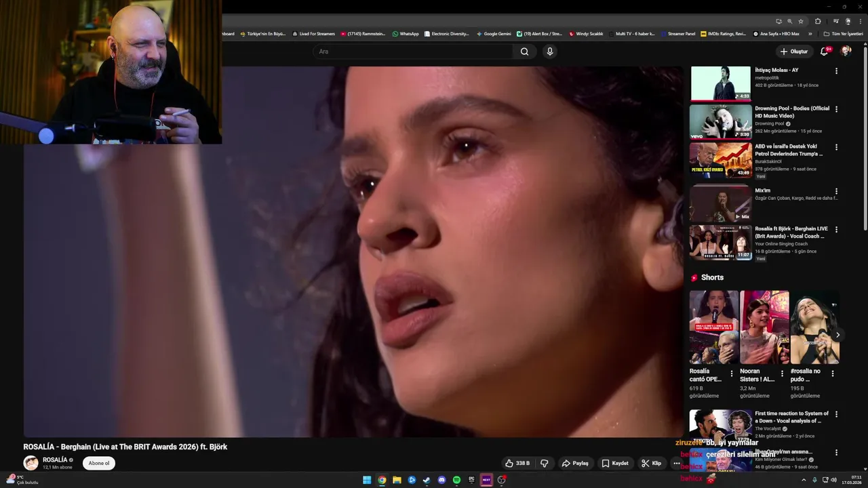Share the video via Paylaş
This screenshot has height=488, width=868.
[575, 464]
